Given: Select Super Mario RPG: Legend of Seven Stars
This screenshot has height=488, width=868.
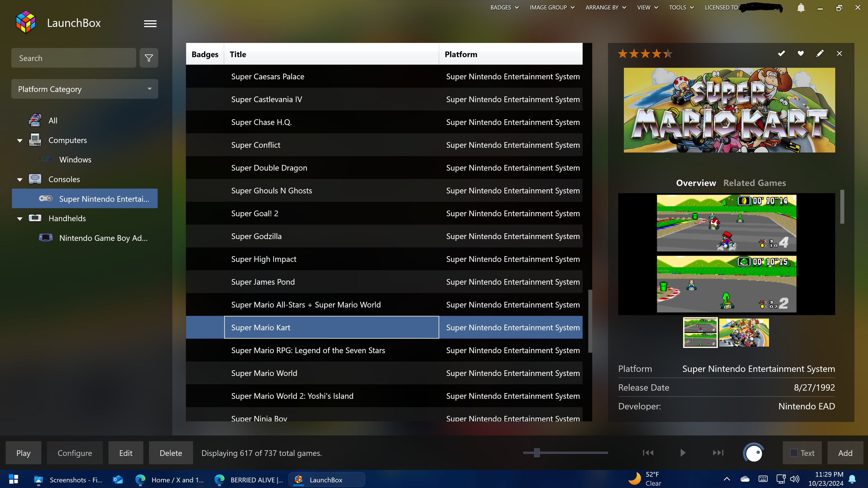Looking at the screenshot, I should pos(384,350).
